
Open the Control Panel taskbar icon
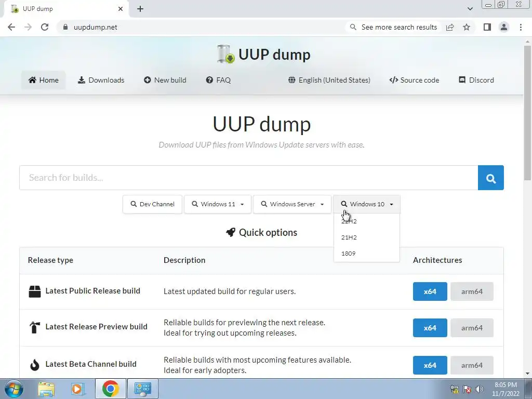point(142,389)
